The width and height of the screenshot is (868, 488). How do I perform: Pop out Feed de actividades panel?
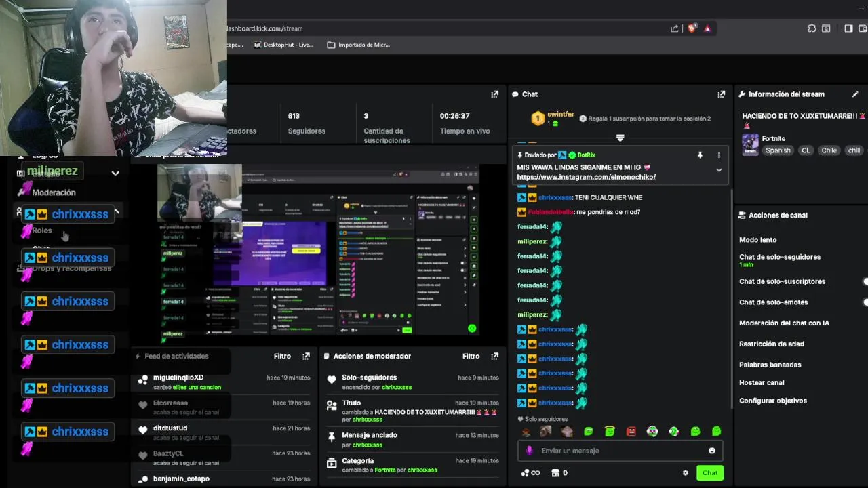tap(306, 356)
